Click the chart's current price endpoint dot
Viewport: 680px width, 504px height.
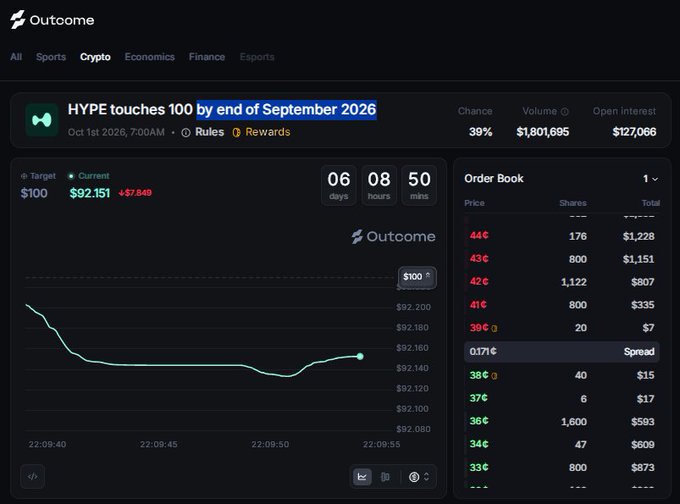360,356
